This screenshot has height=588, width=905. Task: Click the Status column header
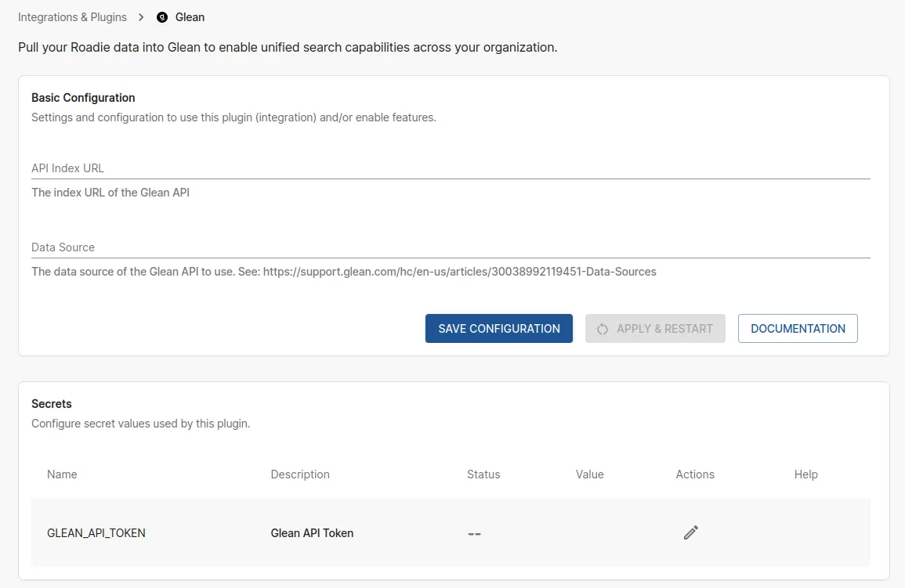[483, 474]
